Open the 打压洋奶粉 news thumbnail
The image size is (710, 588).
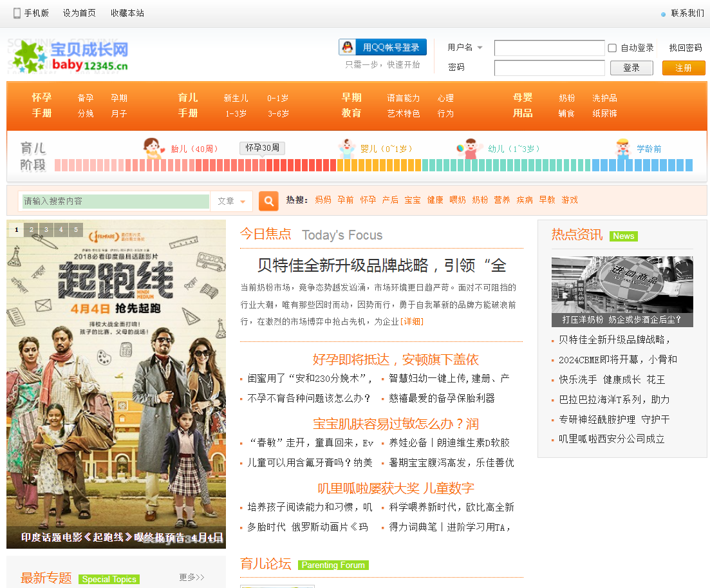coord(622,291)
